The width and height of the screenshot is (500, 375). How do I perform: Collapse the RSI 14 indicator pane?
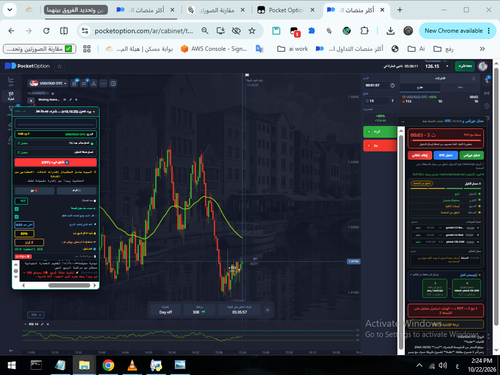click(x=26, y=324)
